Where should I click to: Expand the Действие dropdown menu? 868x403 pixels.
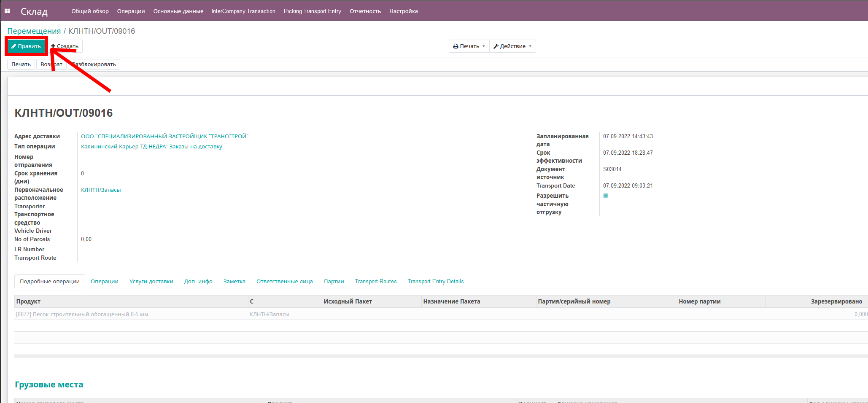[x=530, y=46]
